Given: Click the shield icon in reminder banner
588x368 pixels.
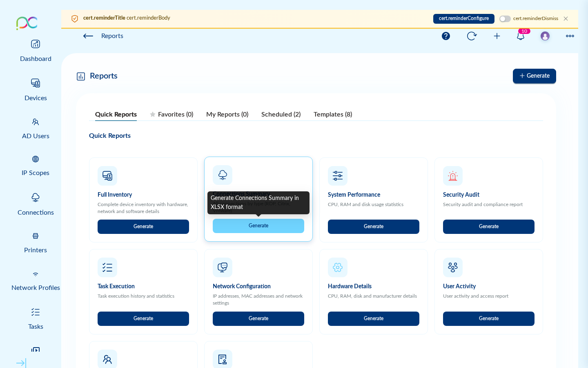Looking at the screenshot, I should pos(75,19).
